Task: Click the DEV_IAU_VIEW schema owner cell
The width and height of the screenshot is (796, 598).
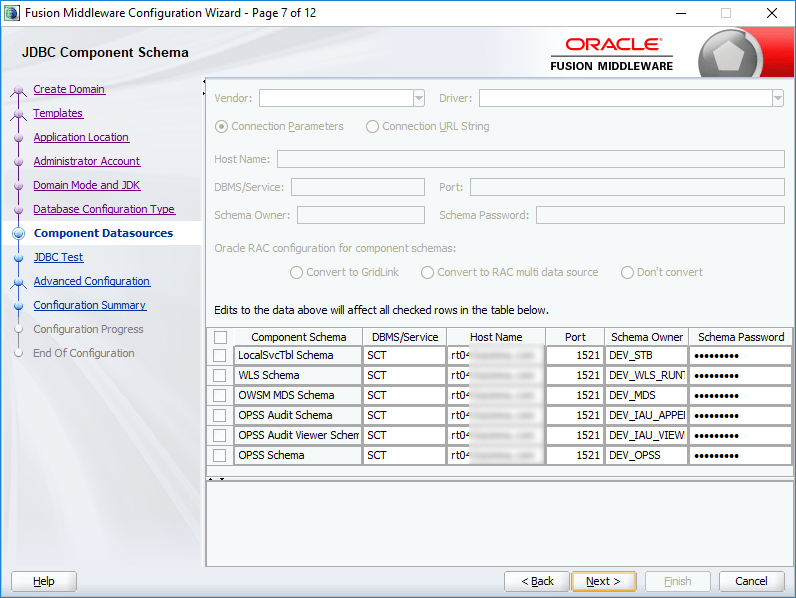Action: tap(646, 436)
